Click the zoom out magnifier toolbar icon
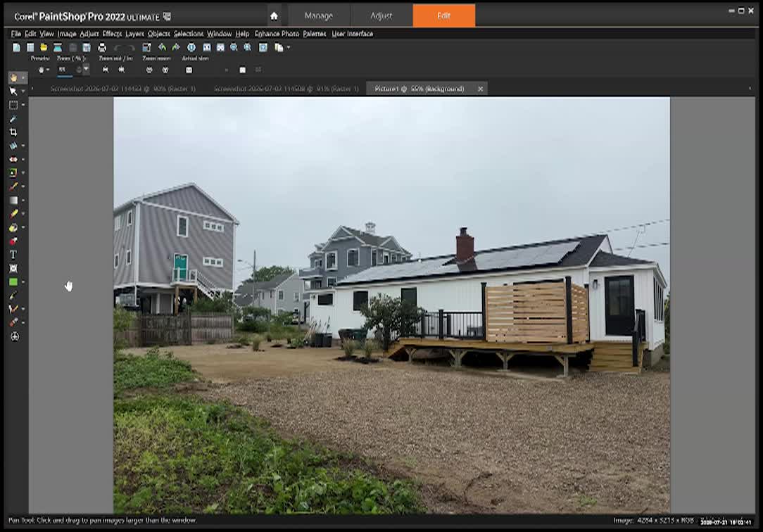Viewport: 763px width, 532px height. pos(234,47)
